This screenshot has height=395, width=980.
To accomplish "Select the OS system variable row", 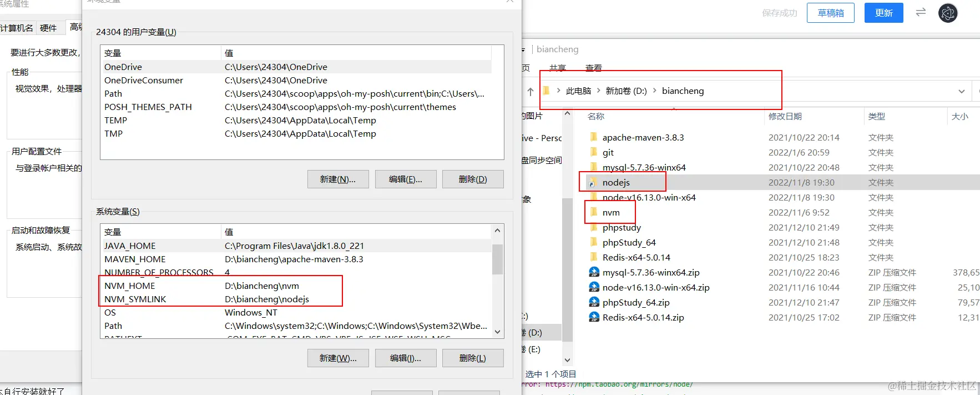I will (x=297, y=312).
